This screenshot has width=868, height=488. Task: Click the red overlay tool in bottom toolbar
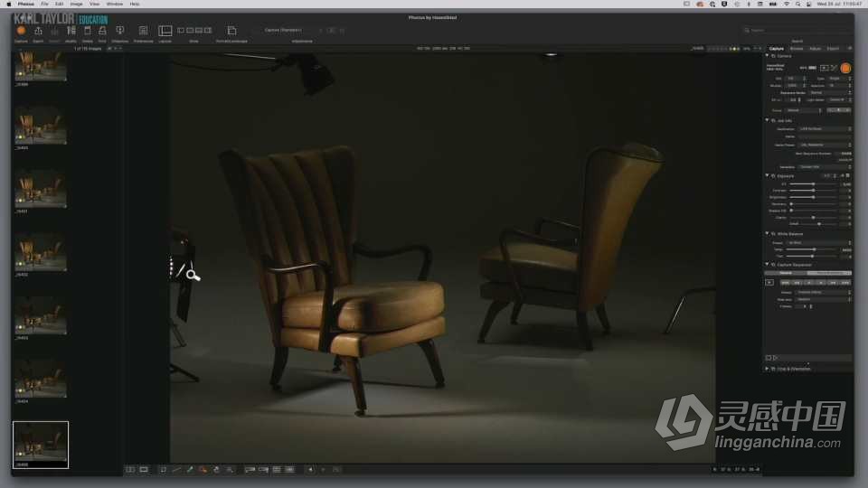pyautogui.click(x=203, y=470)
